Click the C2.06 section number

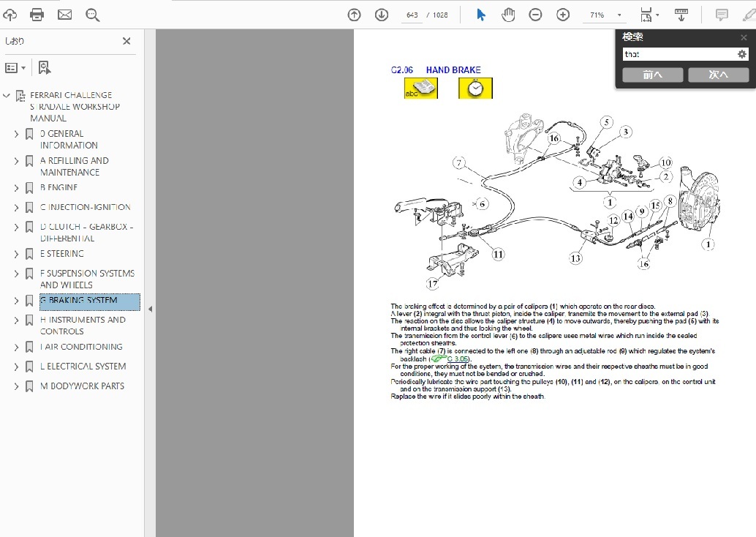[401, 70]
